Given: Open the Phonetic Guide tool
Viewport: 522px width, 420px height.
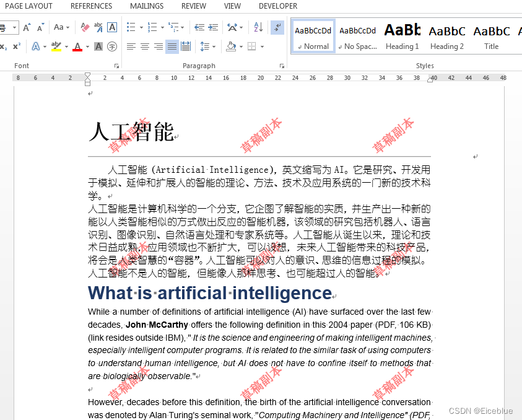Looking at the screenshot, I should (x=98, y=27).
